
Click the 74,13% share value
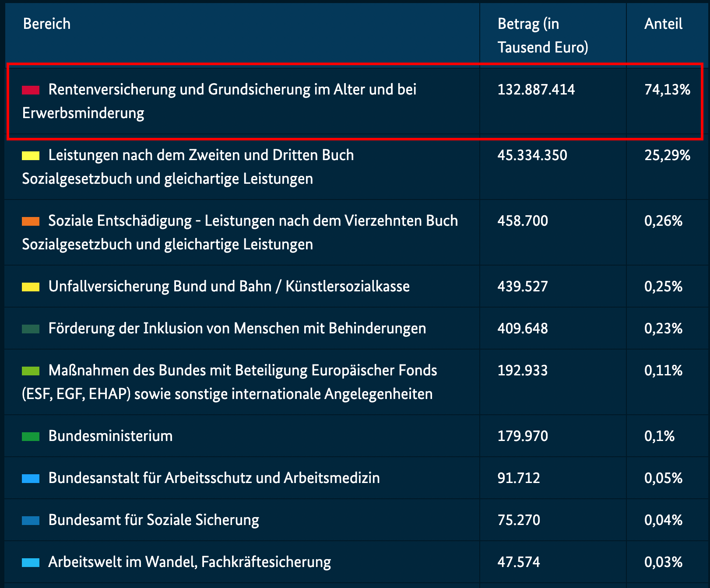pos(667,90)
